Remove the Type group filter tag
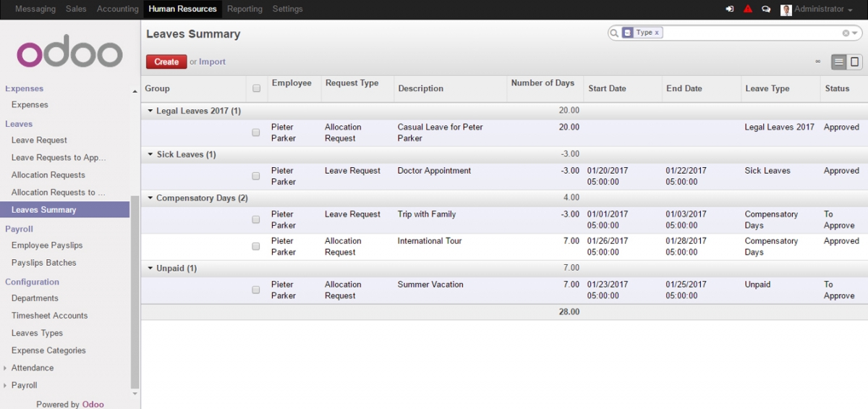This screenshot has height=409, width=868. (657, 33)
